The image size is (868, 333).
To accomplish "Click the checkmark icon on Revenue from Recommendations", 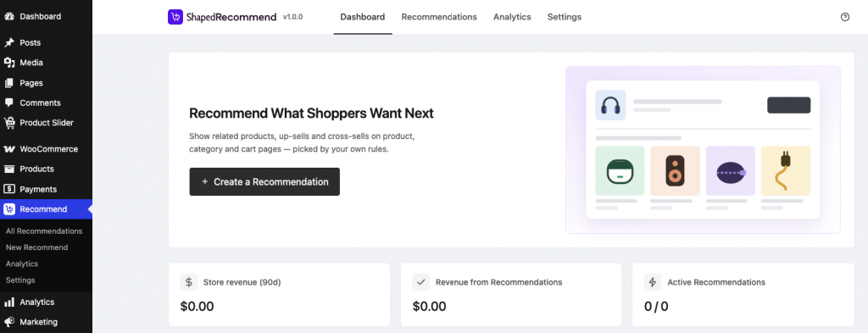I will coord(421,282).
